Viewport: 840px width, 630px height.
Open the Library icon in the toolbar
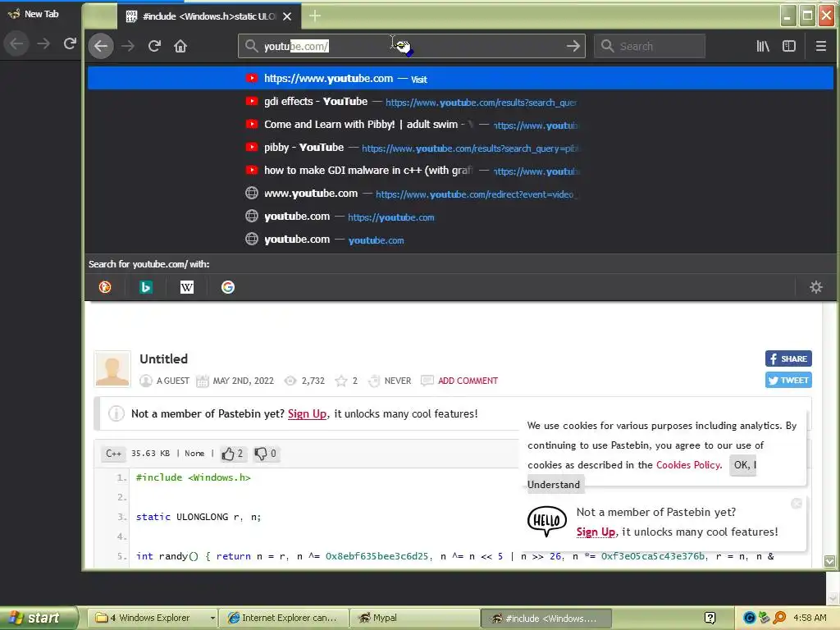tap(763, 46)
